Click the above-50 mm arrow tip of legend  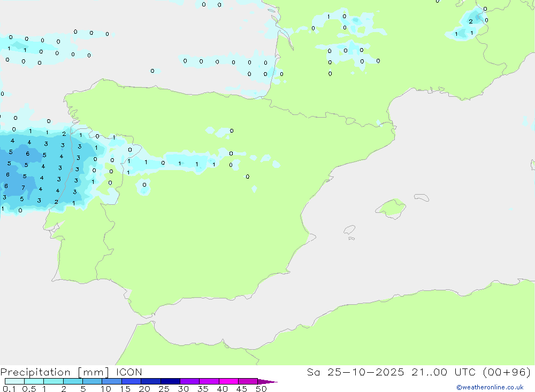pos(267,382)
